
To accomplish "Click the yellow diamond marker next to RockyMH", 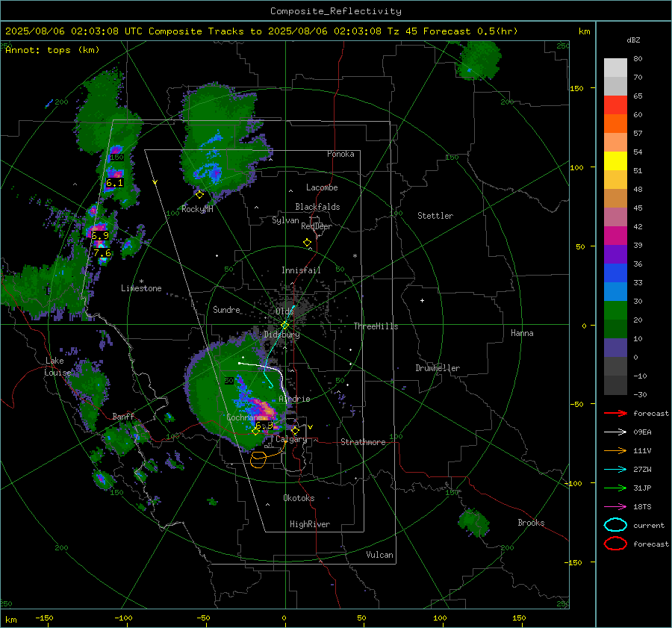I will coord(199,195).
